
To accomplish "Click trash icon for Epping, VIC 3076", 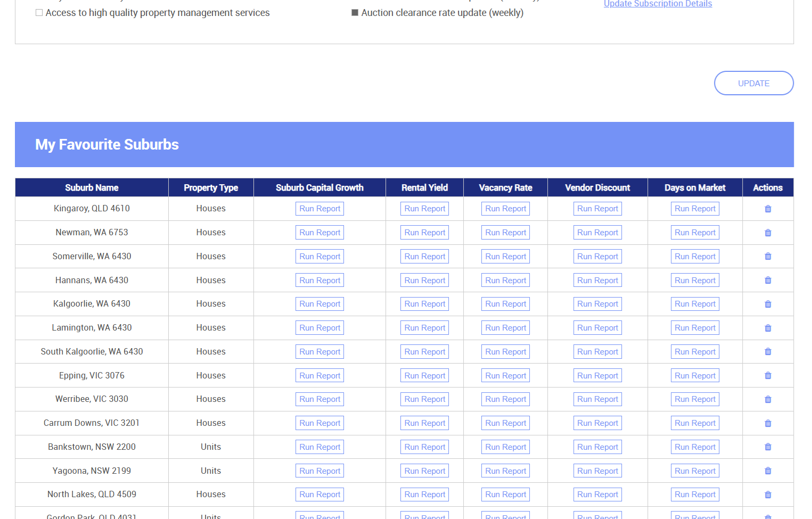I will [x=767, y=375].
